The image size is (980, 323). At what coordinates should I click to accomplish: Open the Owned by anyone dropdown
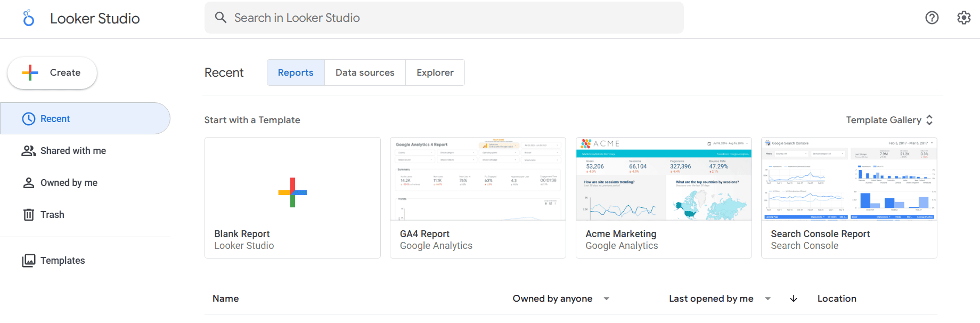(561, 298)
